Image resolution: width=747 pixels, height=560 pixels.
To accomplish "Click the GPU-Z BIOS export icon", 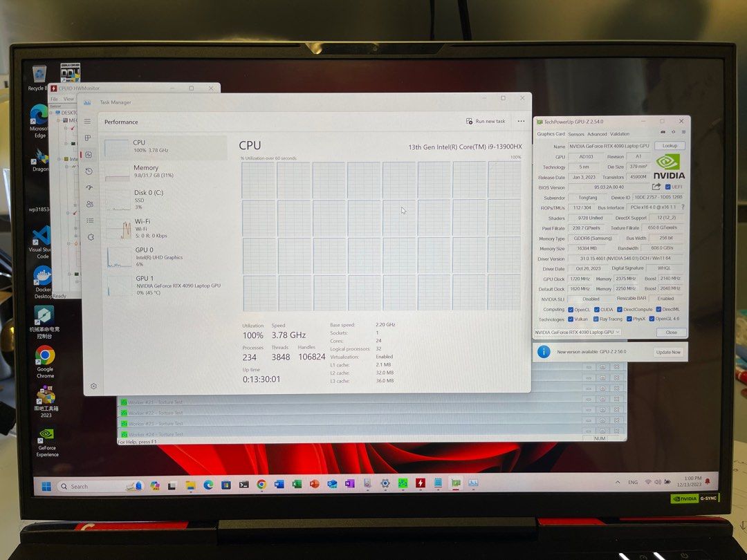I will (x=656, y=187).
